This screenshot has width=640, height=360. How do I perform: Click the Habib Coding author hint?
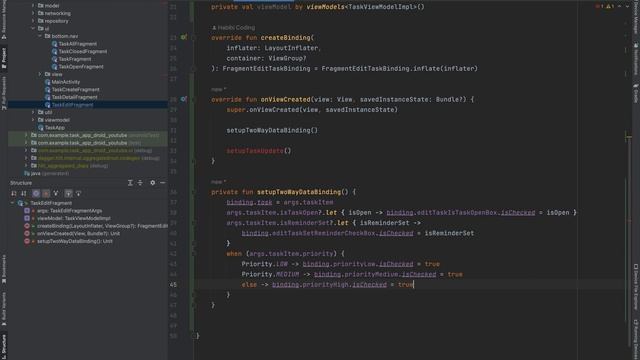point(233,28)
